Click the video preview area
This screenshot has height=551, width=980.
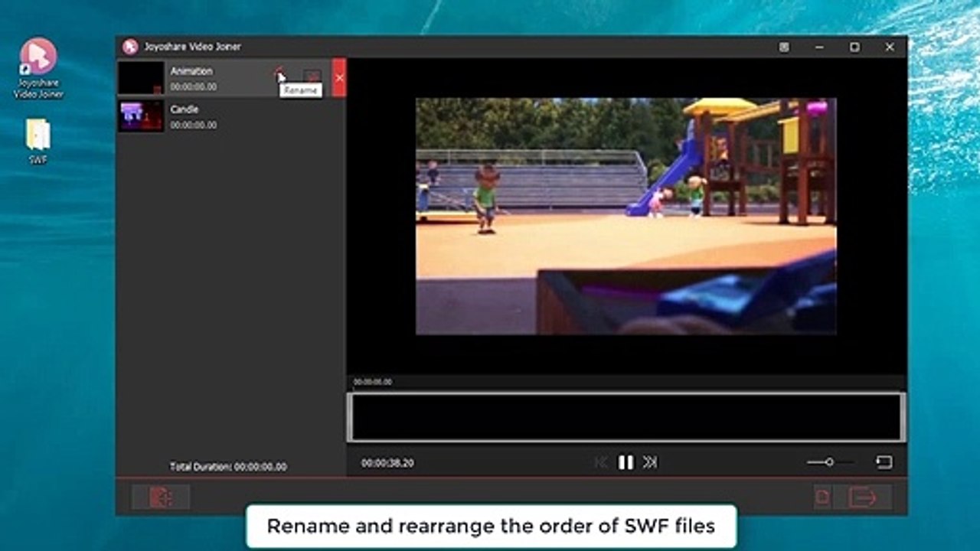click(x=626, y=216)
